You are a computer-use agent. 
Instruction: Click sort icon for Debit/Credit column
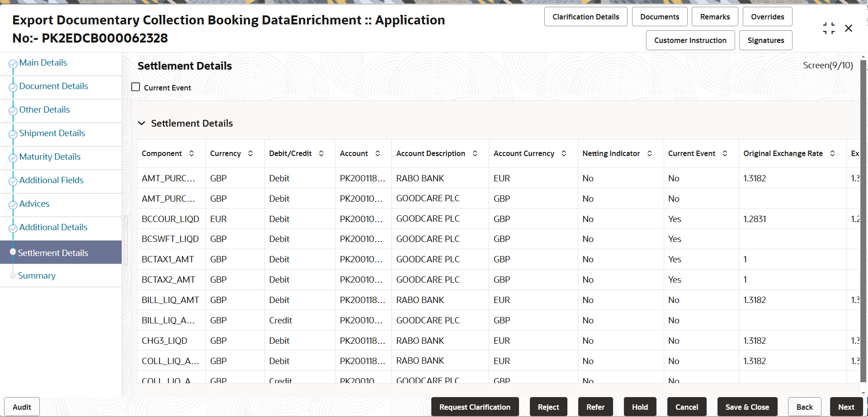click(321, 153)
